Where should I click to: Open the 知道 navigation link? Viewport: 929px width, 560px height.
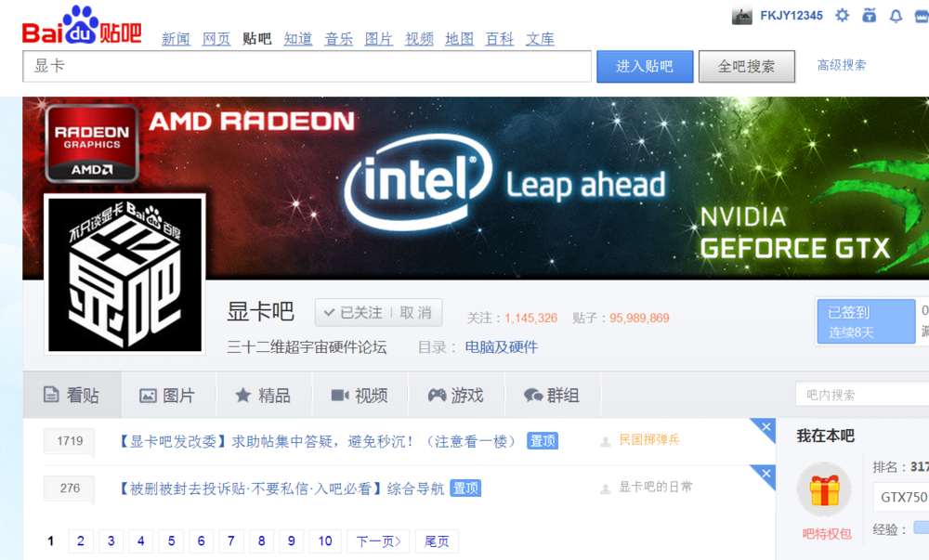[x=298, y=39]
